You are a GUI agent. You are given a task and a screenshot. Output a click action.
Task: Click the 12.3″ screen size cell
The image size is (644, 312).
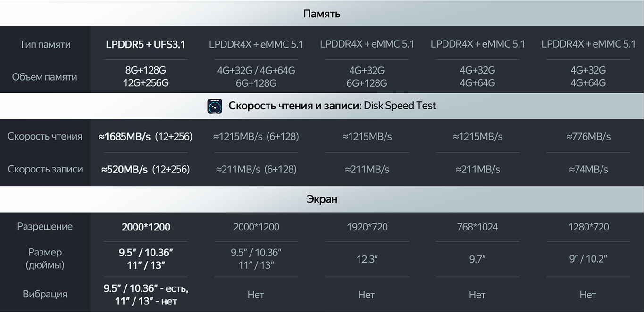(x=367, y=259)
